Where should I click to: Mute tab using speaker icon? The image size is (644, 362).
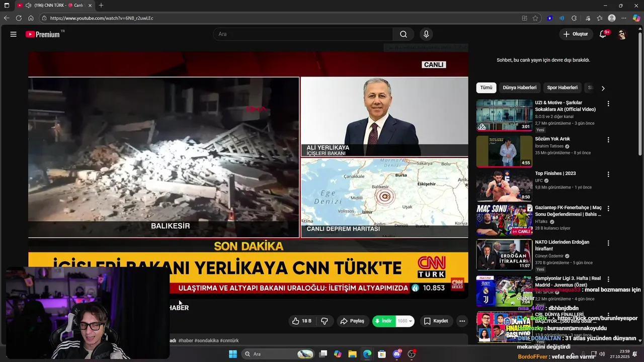28,6
